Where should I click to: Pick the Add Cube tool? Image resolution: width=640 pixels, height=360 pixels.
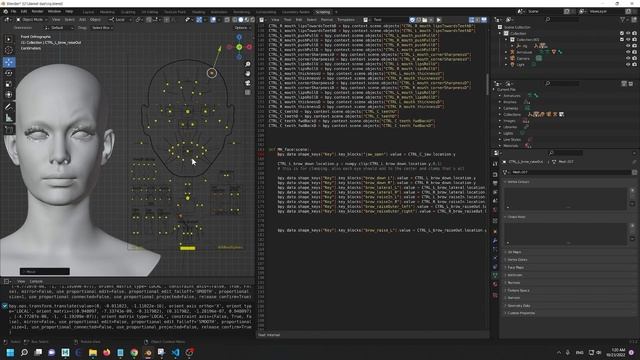(9, 130)
